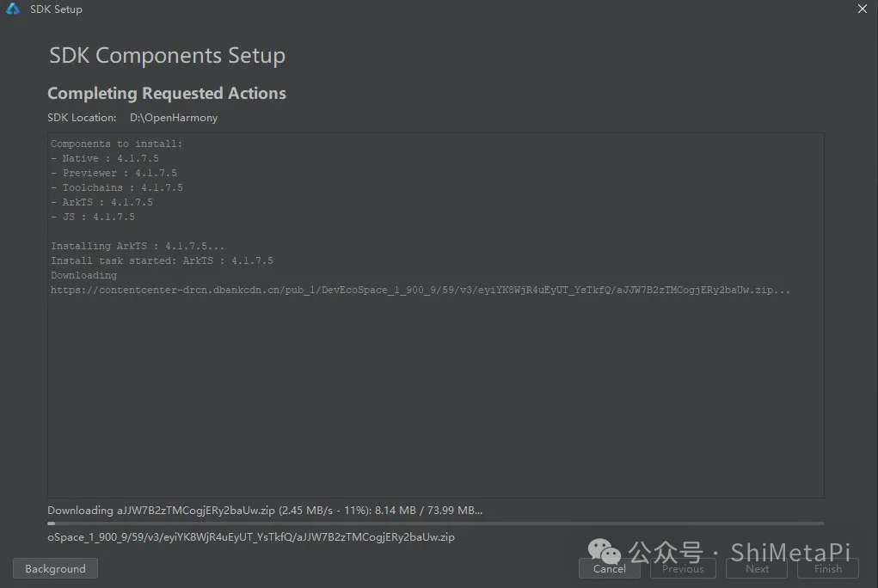Run the installation in Background
The image size is (878, 588).
[55, 568]
